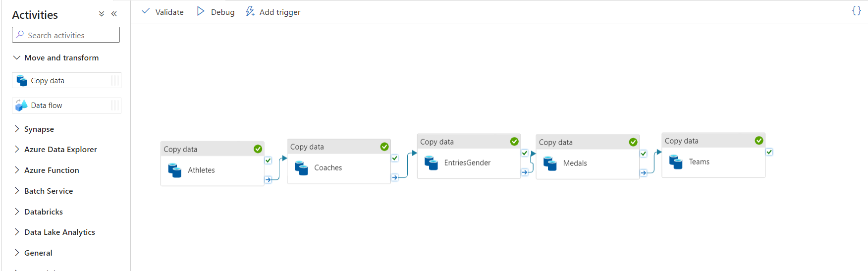Click the Add trigger button
The height and width of the screenshot is (271, 868).
(x=273, y=11)
